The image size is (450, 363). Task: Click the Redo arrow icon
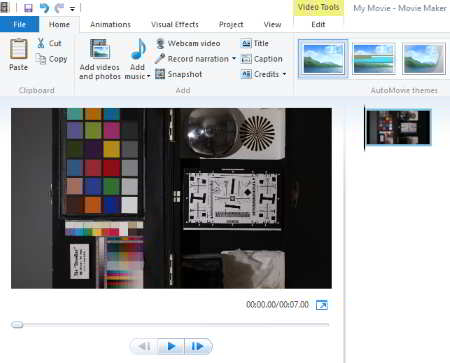pyautogui.click(x=59, y=7)
